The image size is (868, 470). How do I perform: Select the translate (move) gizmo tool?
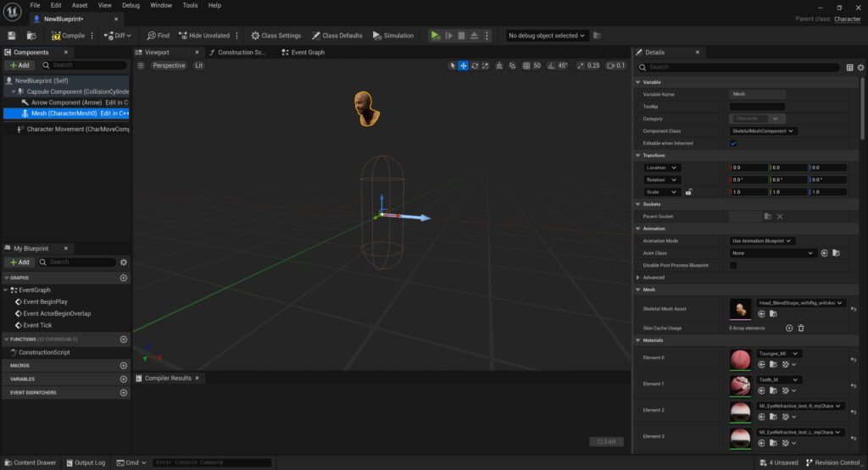pyautogui.click(x=464, y=65)
